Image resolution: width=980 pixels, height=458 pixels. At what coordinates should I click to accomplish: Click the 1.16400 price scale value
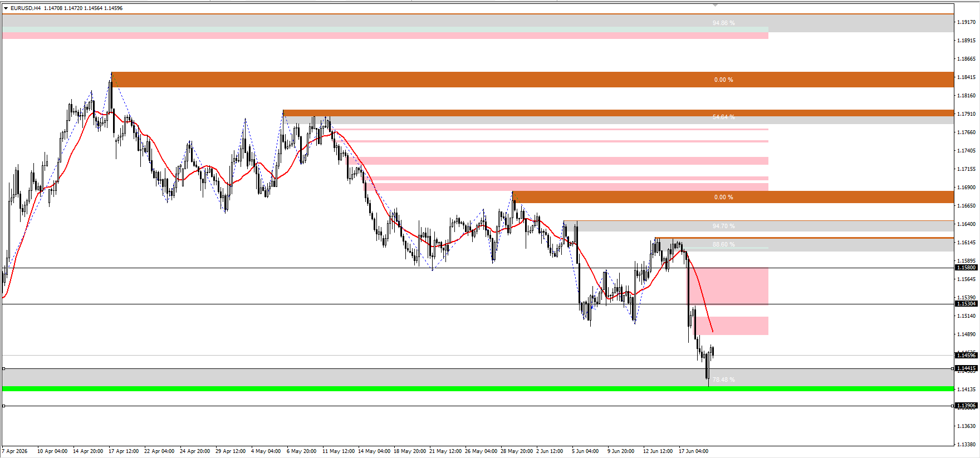click(967, 224)
